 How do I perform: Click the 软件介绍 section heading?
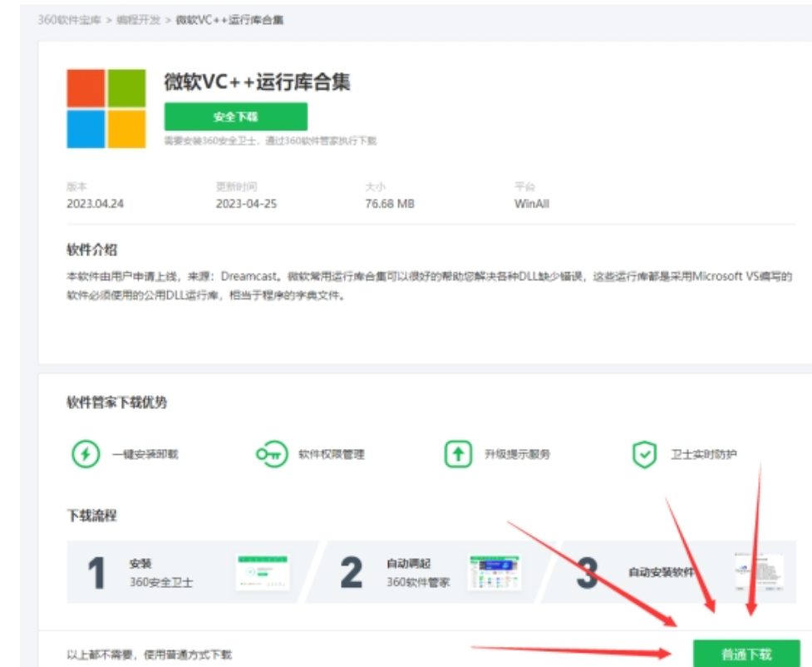(91, 250)
